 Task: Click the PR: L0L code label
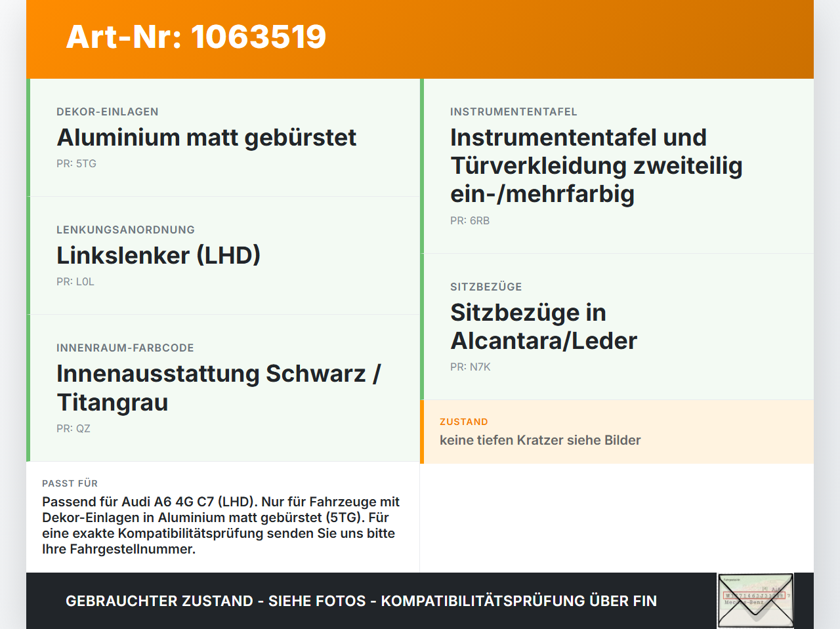pos(75,282)
